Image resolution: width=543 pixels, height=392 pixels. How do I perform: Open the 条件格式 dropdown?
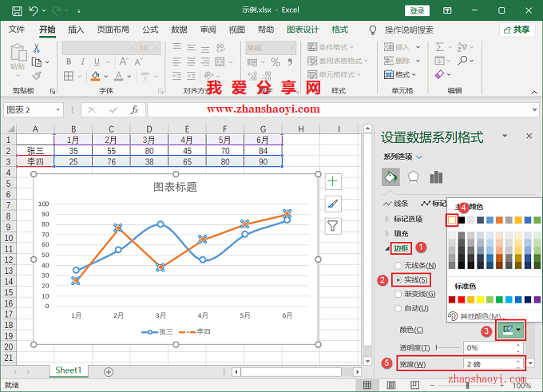[331, 47]
